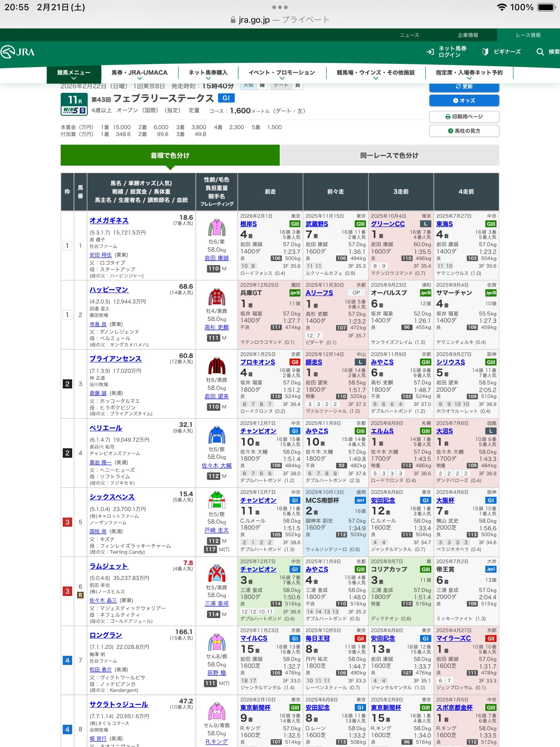Open race link 東京新聞杯 dated 2026年2月10日
Screen dimensions: 560x747
click(255, 708)
